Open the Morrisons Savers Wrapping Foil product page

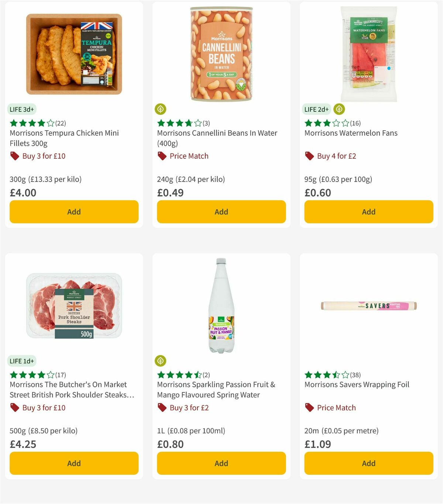coord(357,384)
